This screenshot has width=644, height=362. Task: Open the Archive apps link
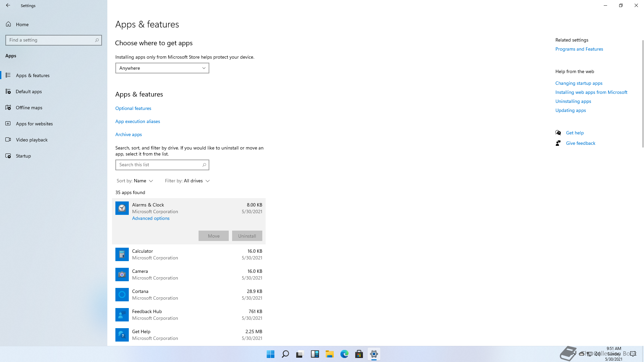128,134
